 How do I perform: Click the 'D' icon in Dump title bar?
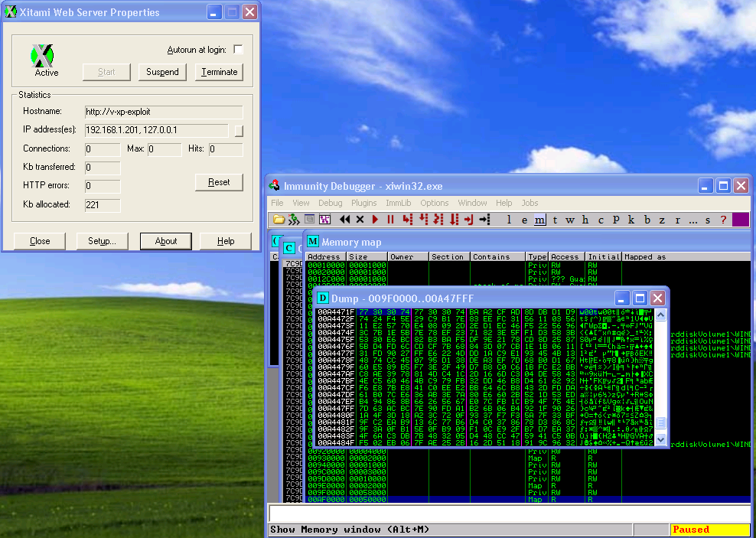click(323, 298)
